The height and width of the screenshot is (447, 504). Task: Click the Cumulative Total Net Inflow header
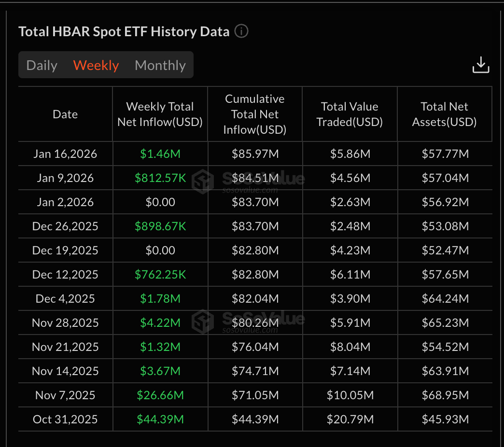[x=254, y=114]
